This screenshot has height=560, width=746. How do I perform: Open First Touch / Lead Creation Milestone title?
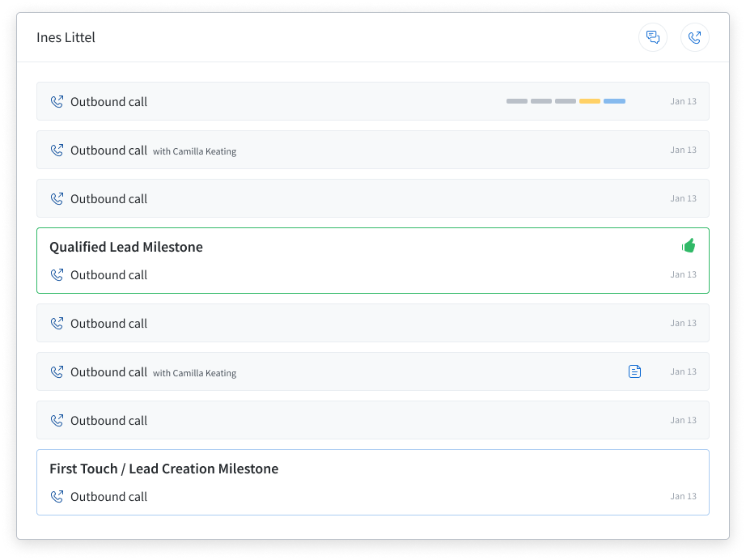click(164, 469)
